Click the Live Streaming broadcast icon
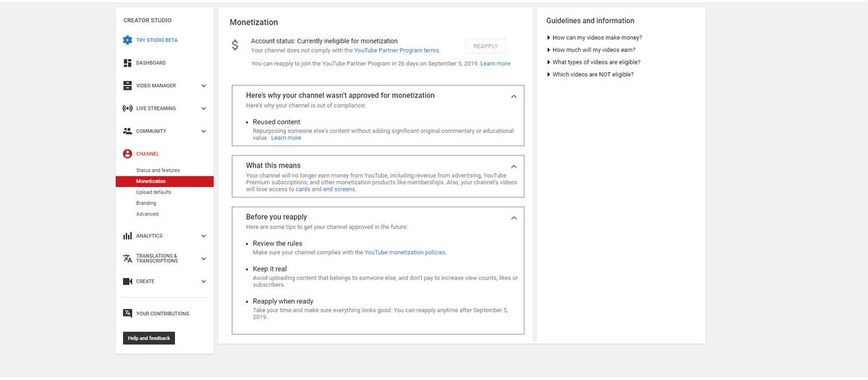Viewport: 868px width, 380px height. click(127, 108)
